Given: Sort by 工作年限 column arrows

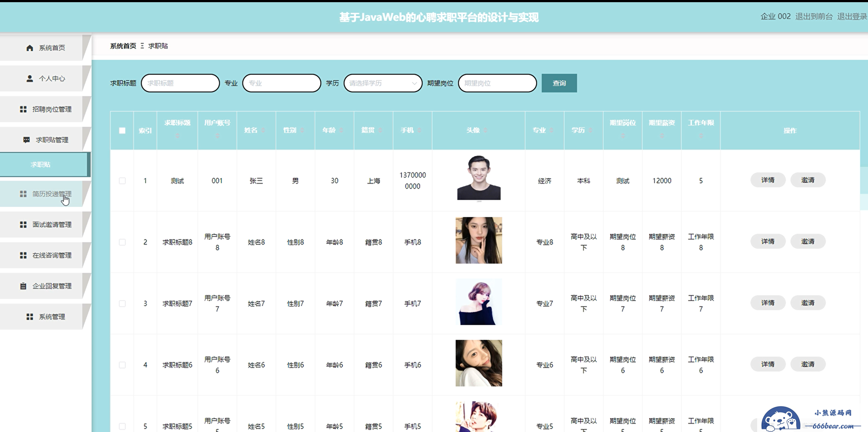Looking at the screenshot, I should [x=701, y=135].
